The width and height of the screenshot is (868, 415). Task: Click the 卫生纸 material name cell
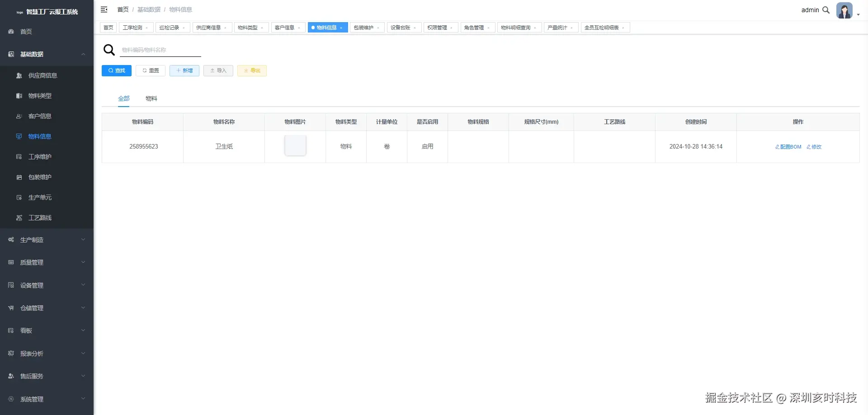pyautogui.click(x=224, y=147)
